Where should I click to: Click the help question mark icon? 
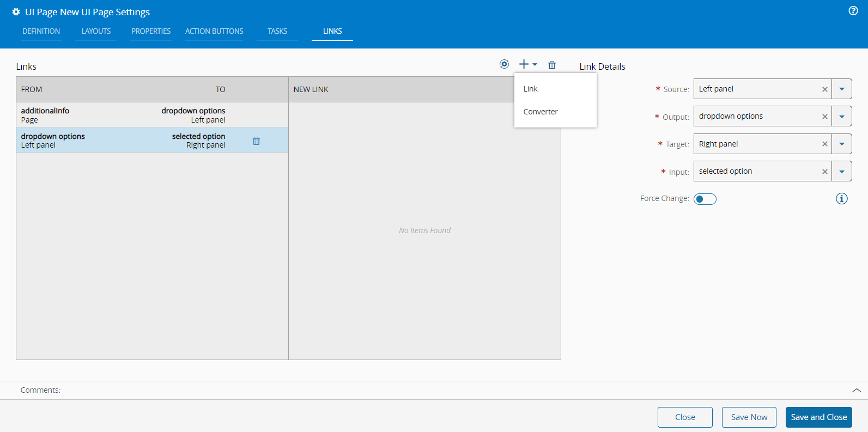point(853,11)
